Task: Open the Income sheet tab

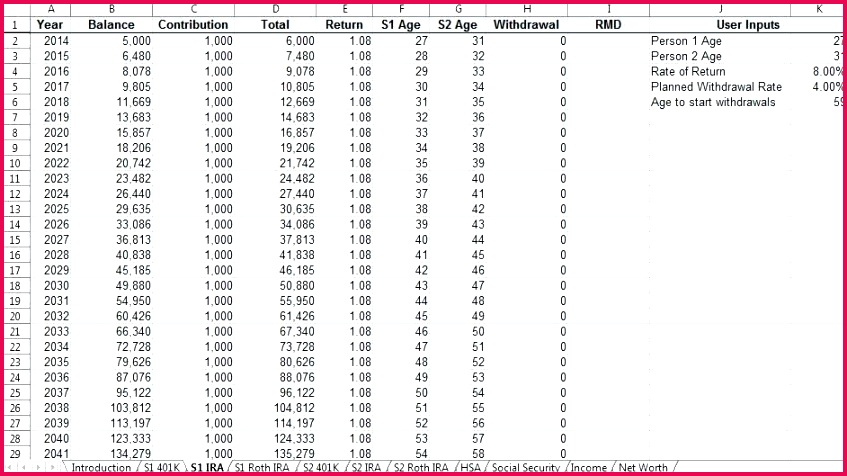Action: pyautogui.click(x=589, y=468)
